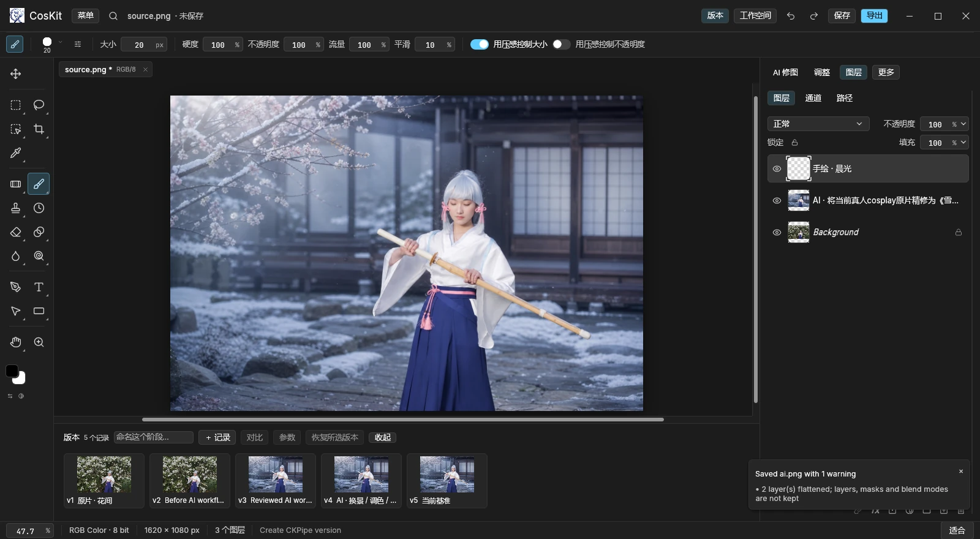Toggle pressure controls opacity switch
This screenshot has height=539, width=980.
tap(561, 44)
